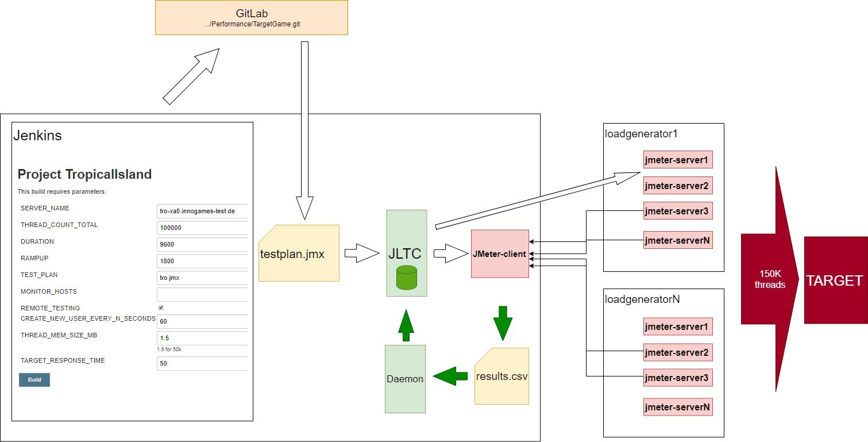Image resolution: width=868 pixels, height=442 pixels.
Task: Select jmeter-server1 in loadgenerator1
Action: coord(678,159)
